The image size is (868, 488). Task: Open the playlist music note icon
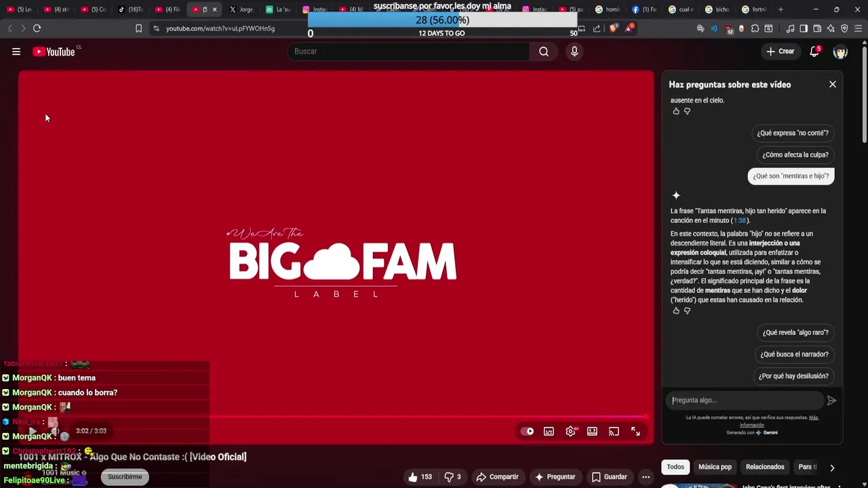pyautogui.click(x=790, y=28)
